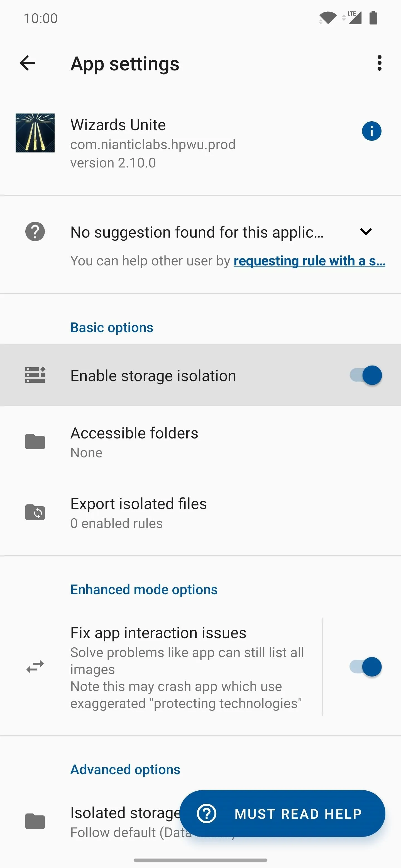Open Export isolated files setting
Screen dimensions: 401x868
pyautogui.click(x=200, y=512)
